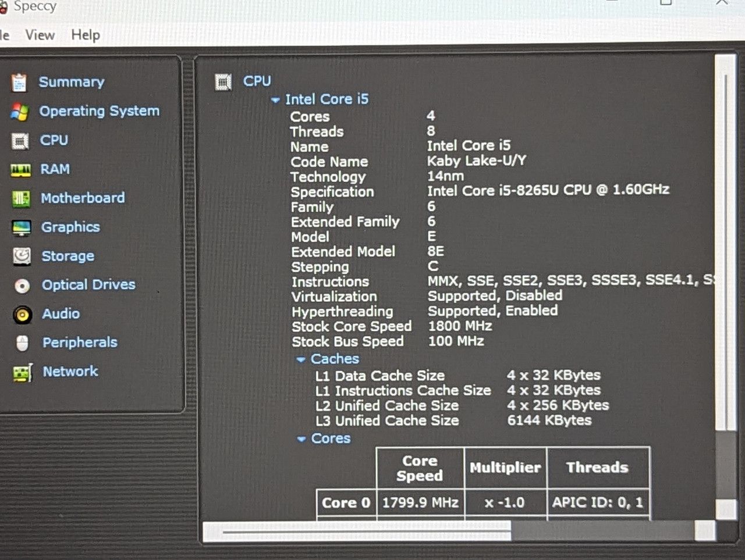This screenshot has width=745, height=560.
Task: Click the 'x -1.0' multiplier cell
Action: click(505, 502)
